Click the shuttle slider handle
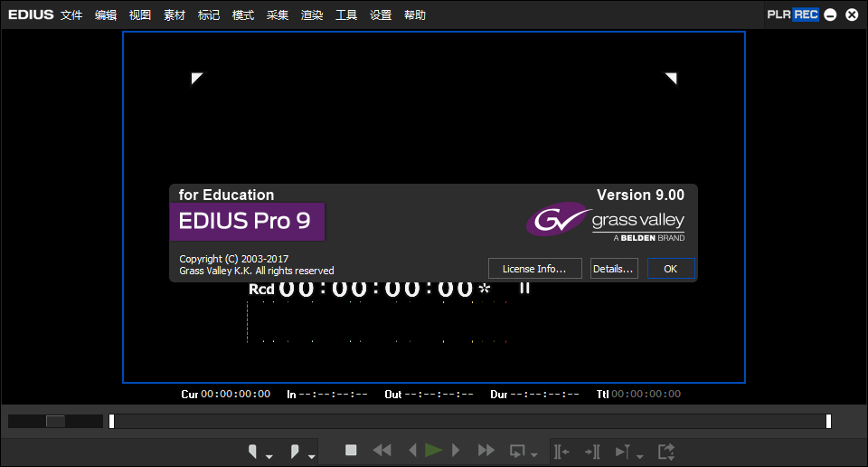The image size is (868, 467). pyautogui.click(x=55, y=421)
